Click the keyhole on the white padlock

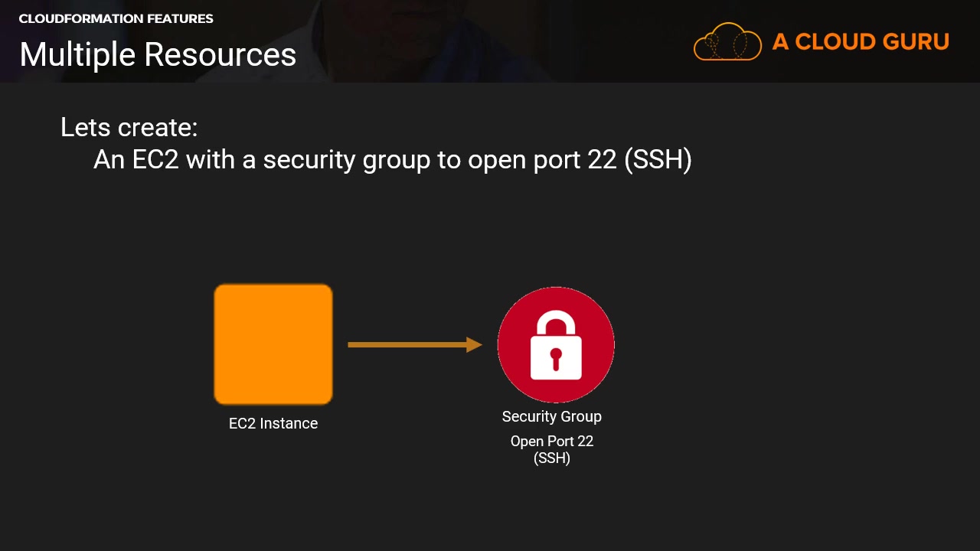[x=556, y=357]
